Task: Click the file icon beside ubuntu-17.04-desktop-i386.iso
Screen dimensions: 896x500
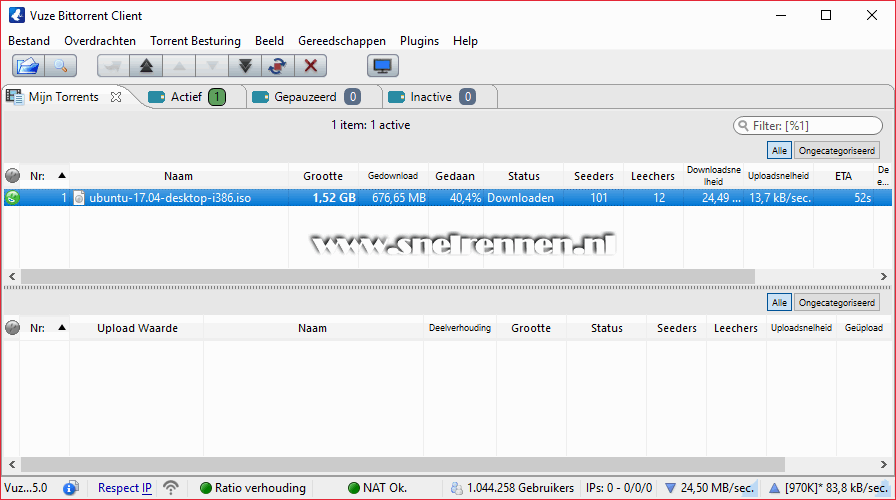Action: pos(79,198)
